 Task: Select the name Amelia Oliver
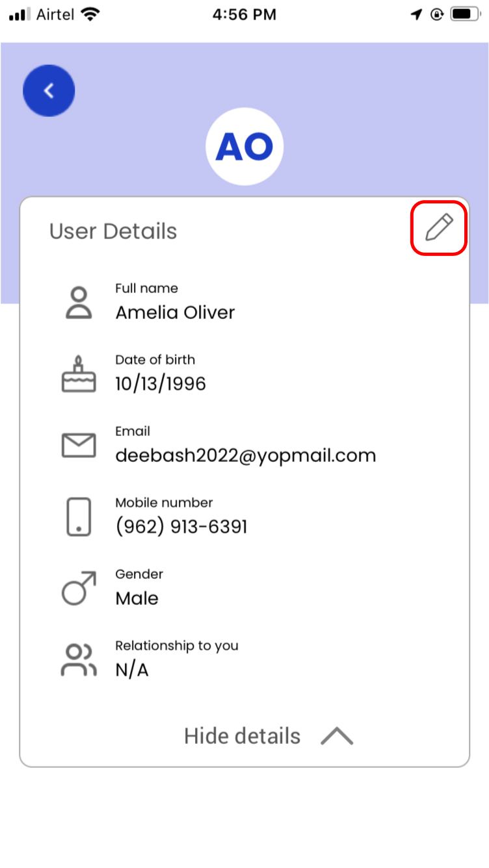tap(175, 313)
